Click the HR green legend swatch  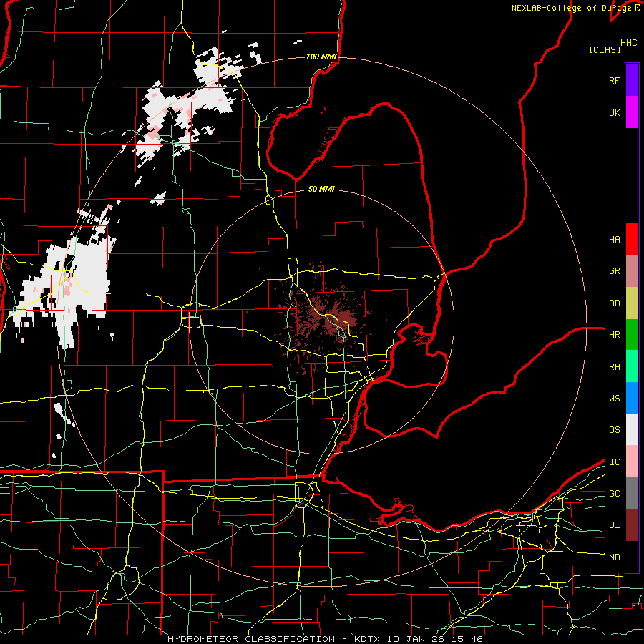[x=632, y=334]
